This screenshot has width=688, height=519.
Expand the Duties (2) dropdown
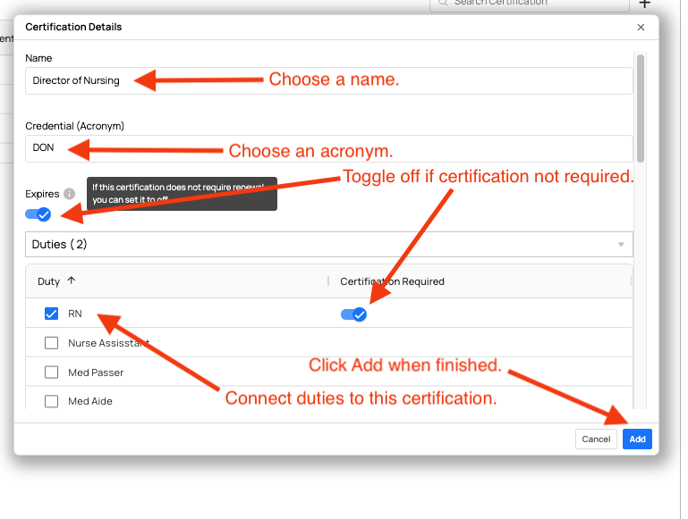tap(329, 244)
